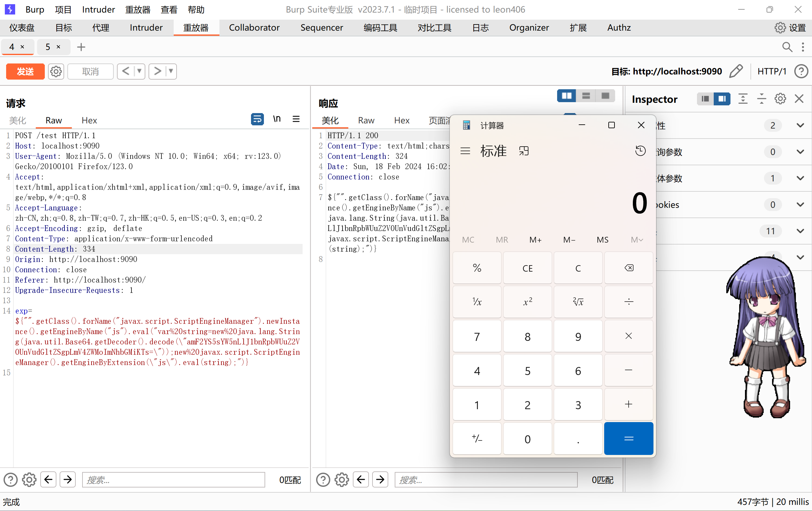This screenshot has height=511, width=812.
Task: Open the Organizer tab
Action: (529, 28)
